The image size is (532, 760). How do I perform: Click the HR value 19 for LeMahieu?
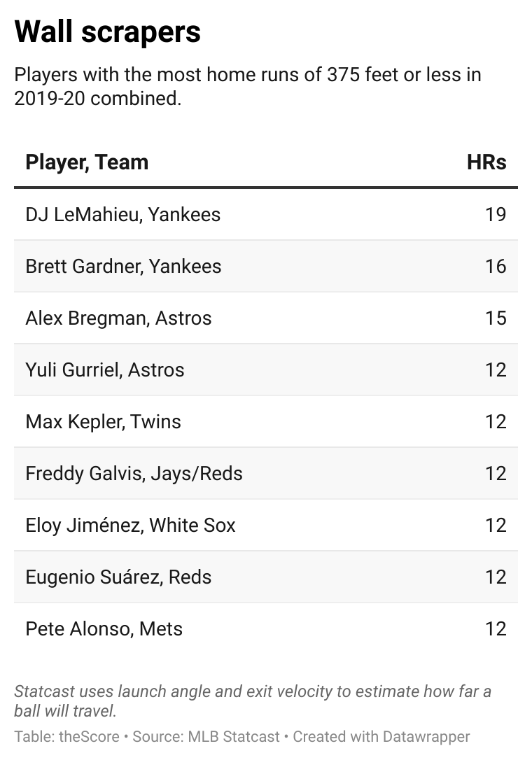click(496, 214)
